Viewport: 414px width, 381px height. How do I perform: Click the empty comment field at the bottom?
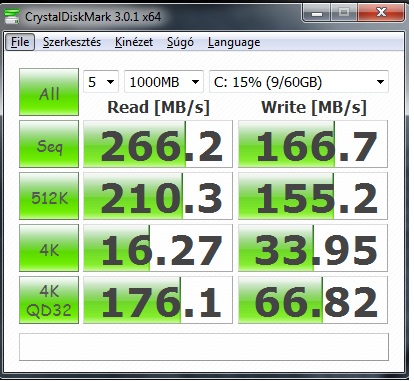pyautogui.click(x=204, y=347)
